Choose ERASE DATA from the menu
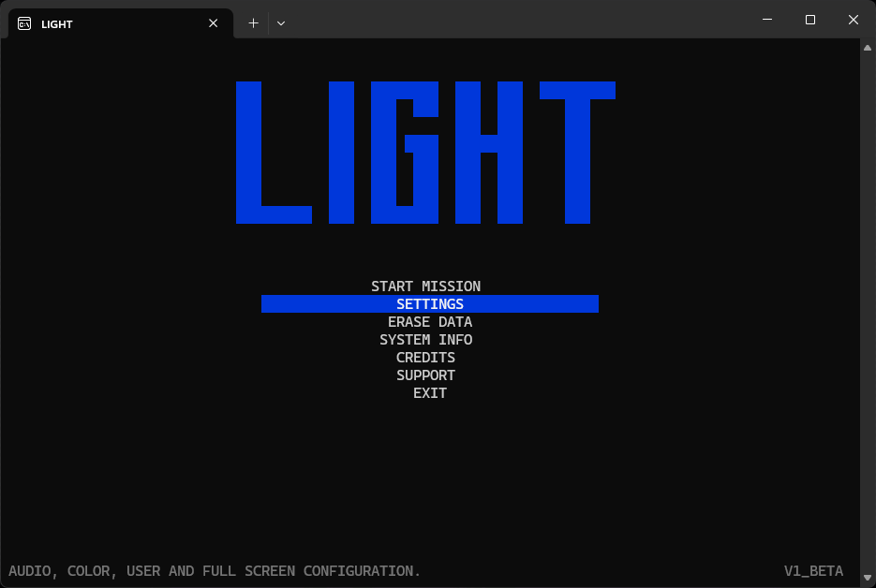The image size is (876, 588). click(430, 322)
